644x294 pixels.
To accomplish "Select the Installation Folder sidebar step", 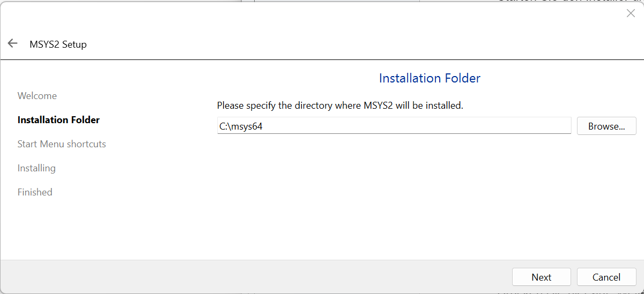I will (58, 120).
